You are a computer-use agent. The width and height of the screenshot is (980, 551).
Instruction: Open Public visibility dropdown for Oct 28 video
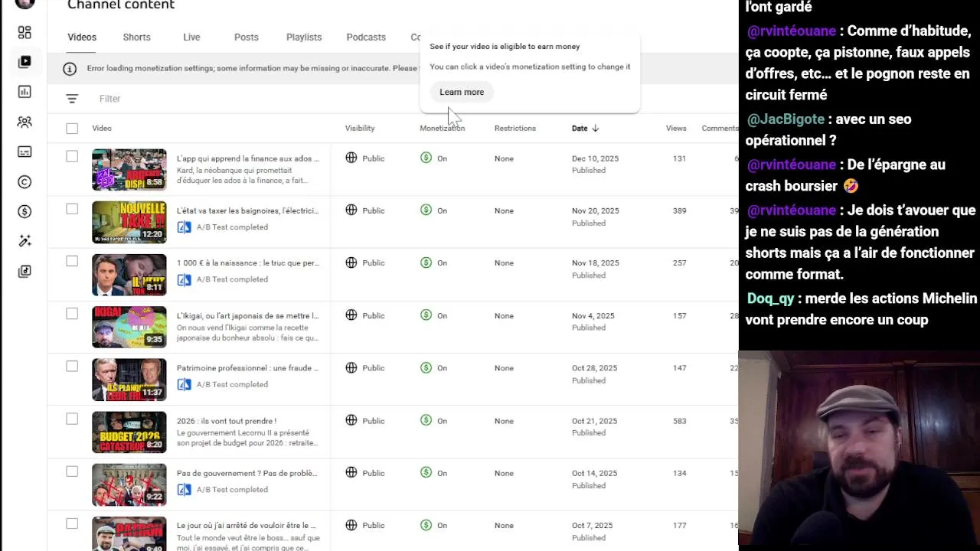pyautogui.click(x=365, y=368)
